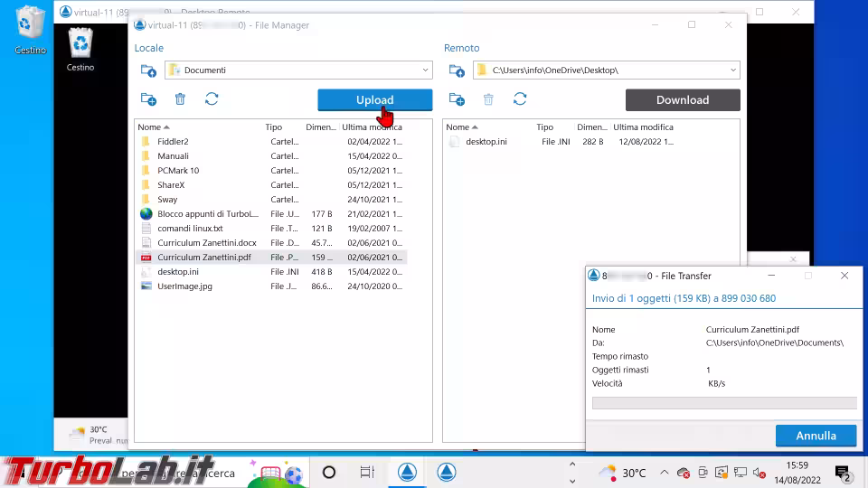Sort local files by Dimen... column
Viewport: 868px width, 488px height.
click(x=321, y=127)
